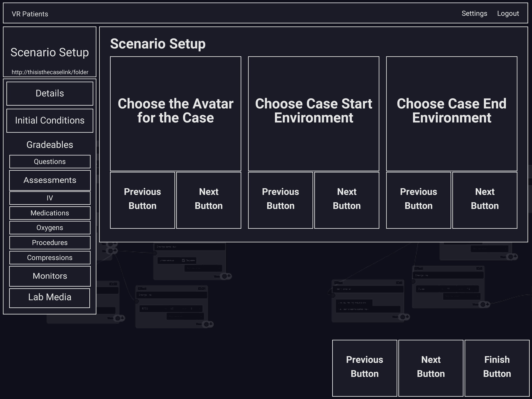Click the case link under Scenario Setup
532x399 pixels.
[x=50, y=72]
